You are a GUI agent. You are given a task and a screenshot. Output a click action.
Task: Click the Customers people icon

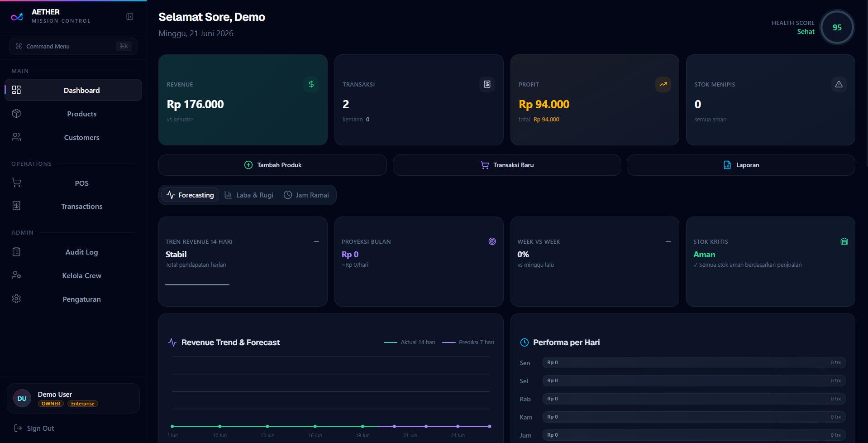(x=16, y=137)
